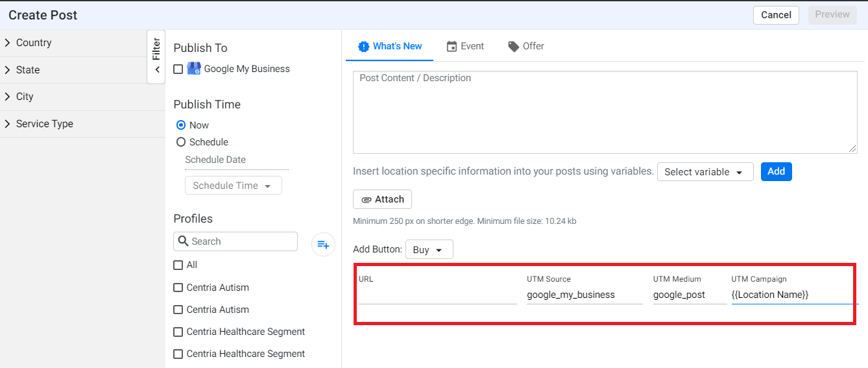This screenshot has height=368, width=868.
Task: Tick the second Centria Healthcare Segment checkbox
Action: pyautogui.click(x=178, y=354)
